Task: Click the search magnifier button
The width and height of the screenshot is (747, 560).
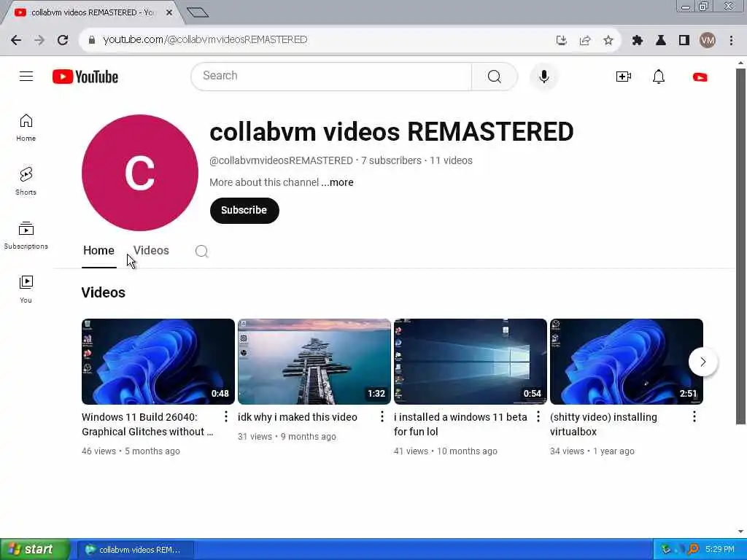Action: click(494, 76)
